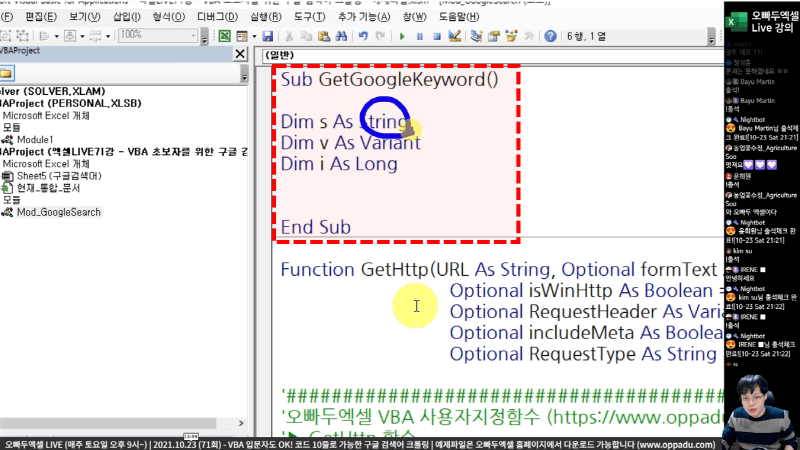Close the Project Explorer panel
Screen dimensions: 800x450
(x=240, y=52)
